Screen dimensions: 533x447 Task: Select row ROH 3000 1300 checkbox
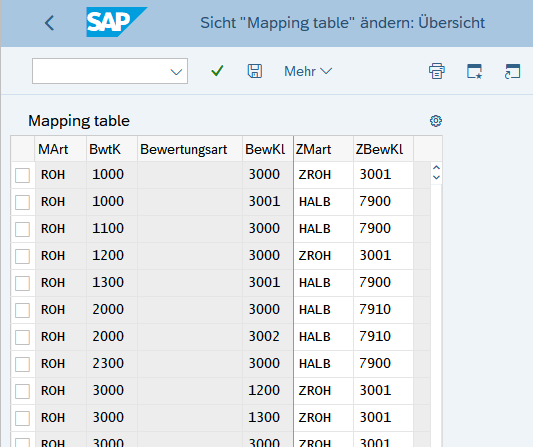22,418
